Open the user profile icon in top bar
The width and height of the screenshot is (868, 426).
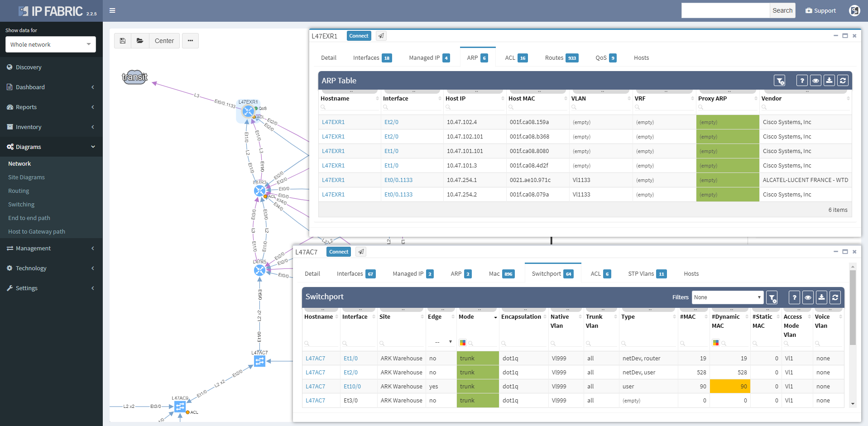854,10
